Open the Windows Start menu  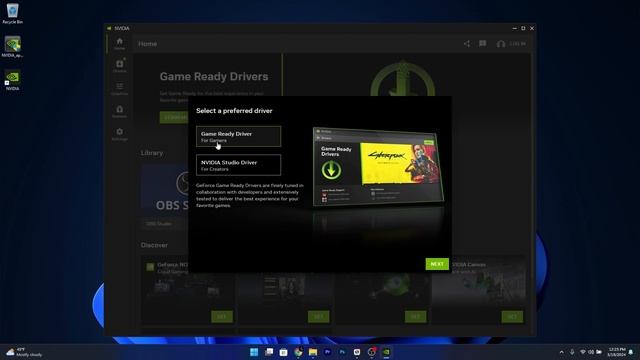pyautogui.click(x=254, y=352)
